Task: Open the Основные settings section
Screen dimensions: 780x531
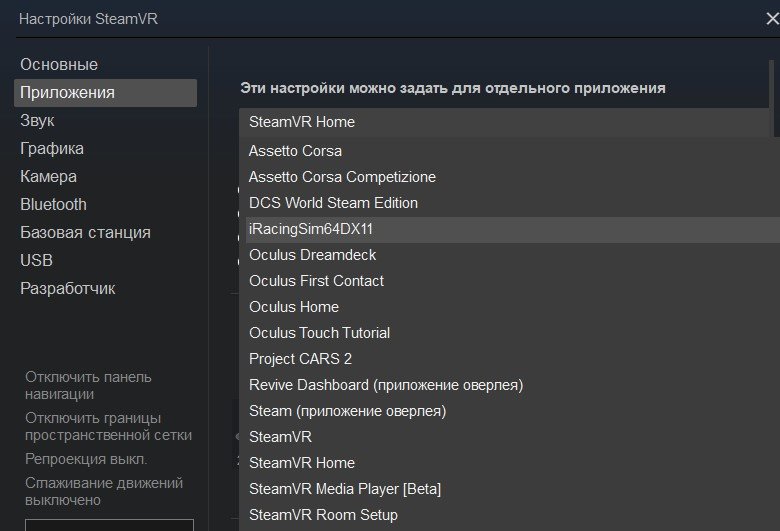Action: click(x=59, y=64)
